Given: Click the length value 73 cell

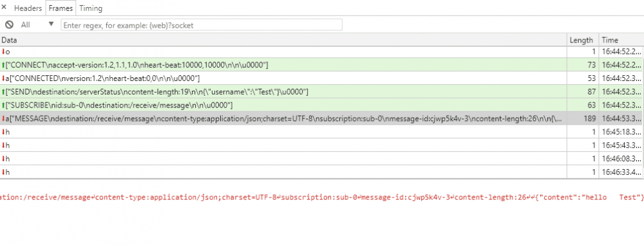Looking at the screenshot, I should click(x=583, y=65).
